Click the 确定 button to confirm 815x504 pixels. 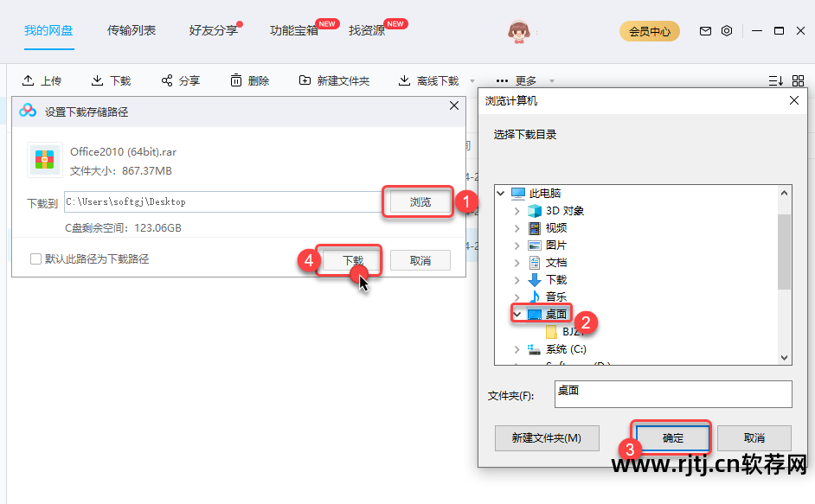click(671, 437)
